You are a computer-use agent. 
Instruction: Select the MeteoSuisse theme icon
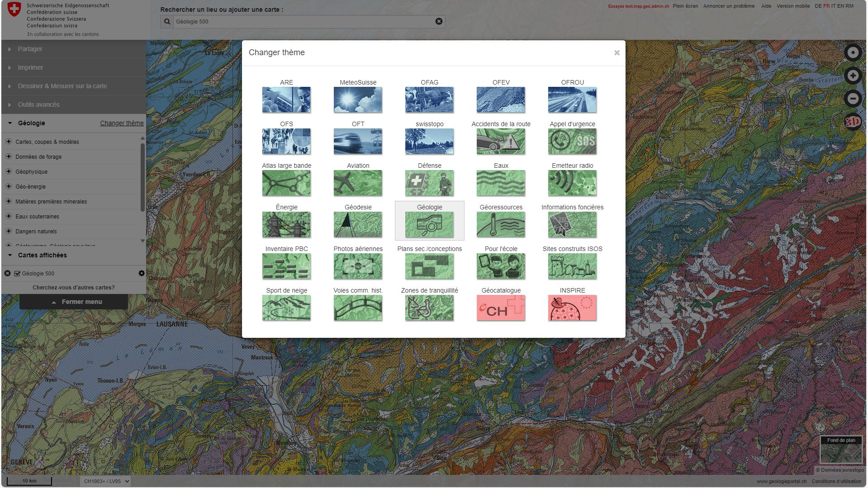tap(358, 99)
